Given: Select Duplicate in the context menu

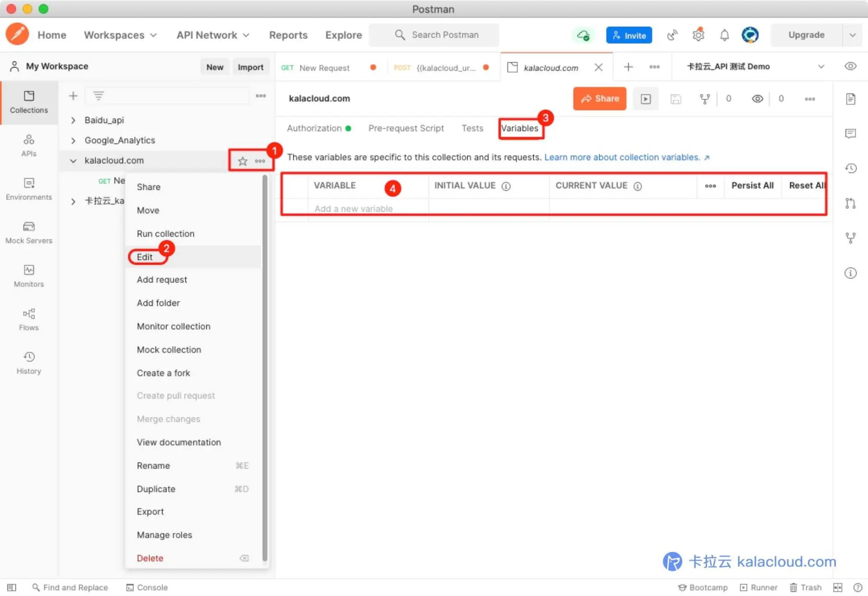Looking at the screenshot, I should tap(193, 489).
